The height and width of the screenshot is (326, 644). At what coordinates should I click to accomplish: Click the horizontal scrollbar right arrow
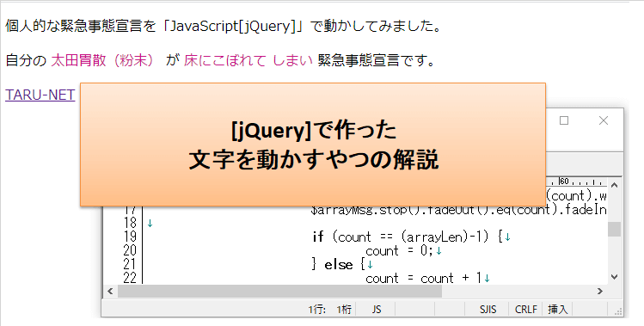[x=600, y=291]
